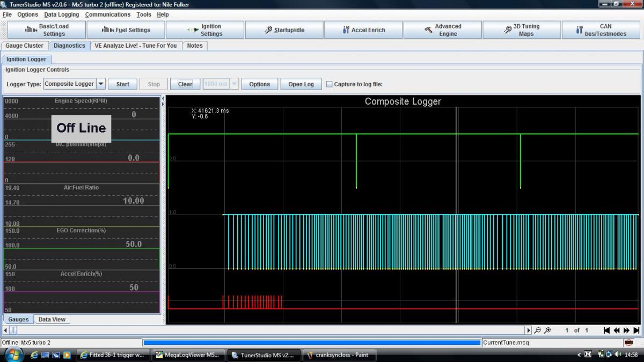Switch to the Data View tab
The height and width of the screenshot is (362, 644).
coord(52,319)
